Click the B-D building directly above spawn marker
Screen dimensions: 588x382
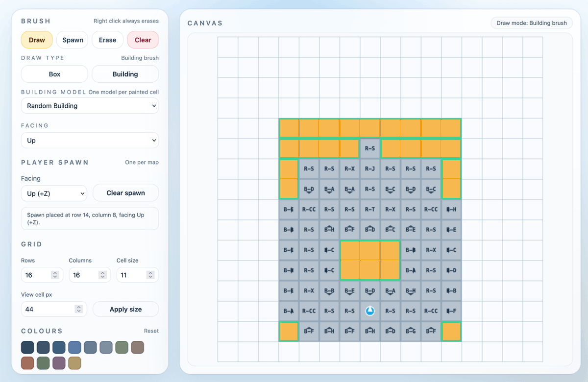coord(370,291)
